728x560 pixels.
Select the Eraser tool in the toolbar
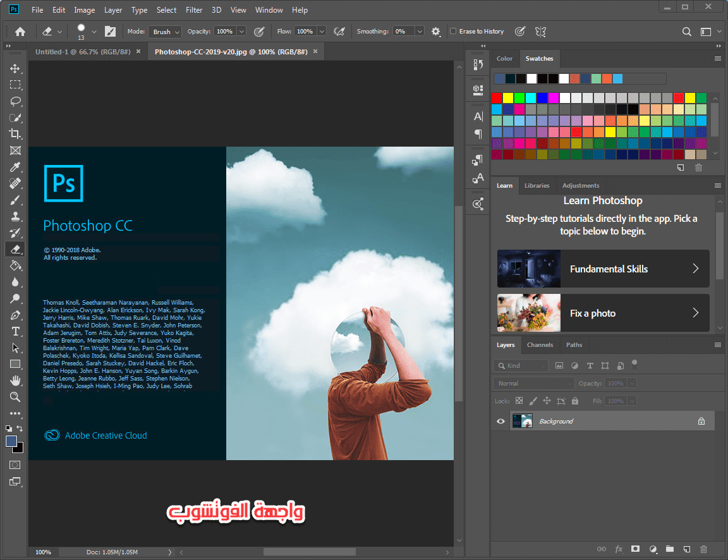[15, 250]
